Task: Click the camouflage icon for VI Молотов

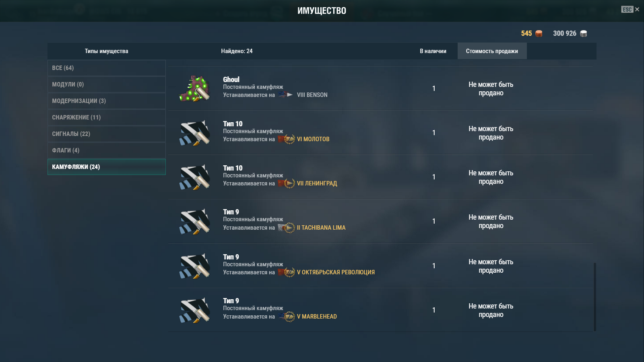Action: click(x=194, y=133)
